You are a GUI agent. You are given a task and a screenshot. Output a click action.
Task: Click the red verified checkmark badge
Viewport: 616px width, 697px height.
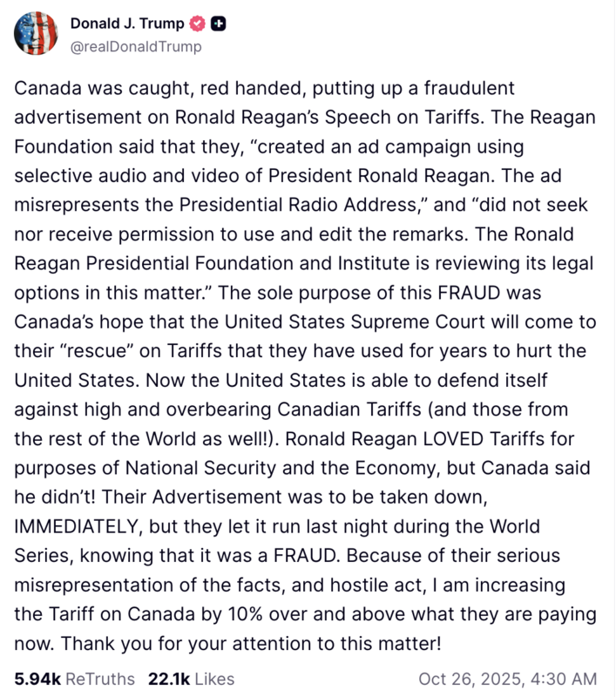pos(198,24)
